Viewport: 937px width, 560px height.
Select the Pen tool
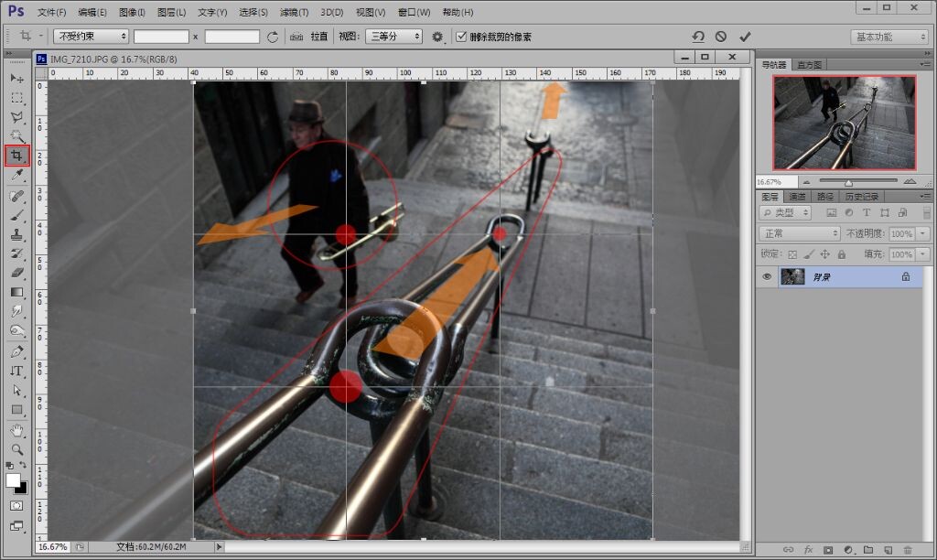[x=16, y=351]
